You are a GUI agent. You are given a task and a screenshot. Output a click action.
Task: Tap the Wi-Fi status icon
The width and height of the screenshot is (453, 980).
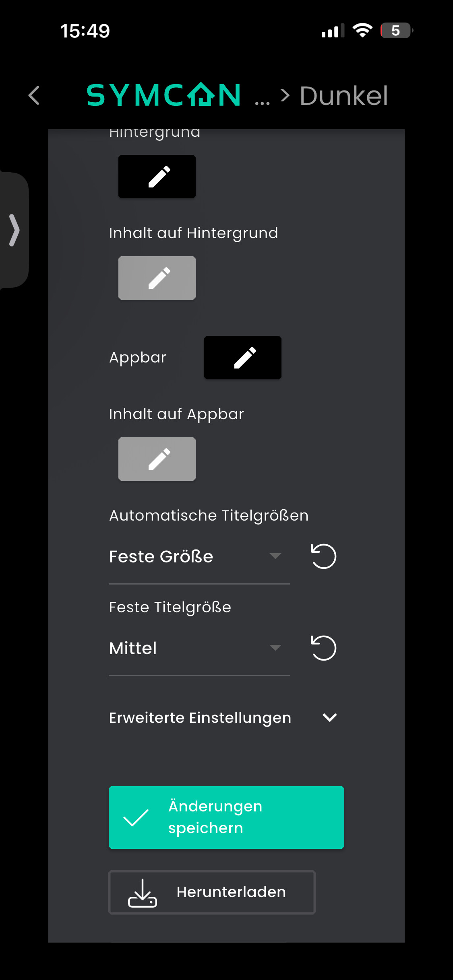(362, 31)
